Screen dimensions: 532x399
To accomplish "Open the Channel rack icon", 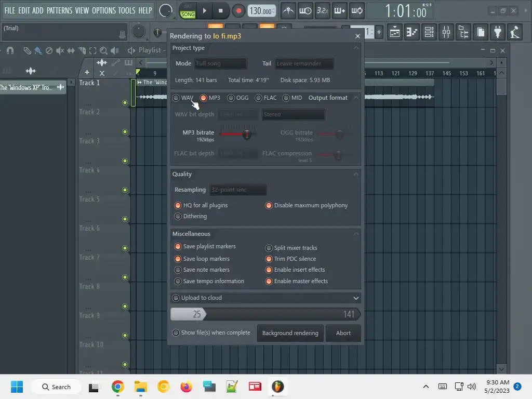I will click(x=429, y=32).
